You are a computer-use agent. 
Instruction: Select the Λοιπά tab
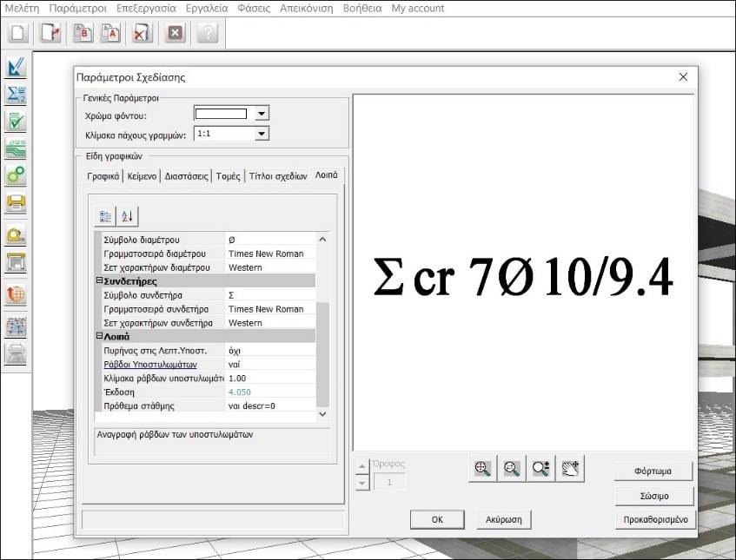click(326, 175)
